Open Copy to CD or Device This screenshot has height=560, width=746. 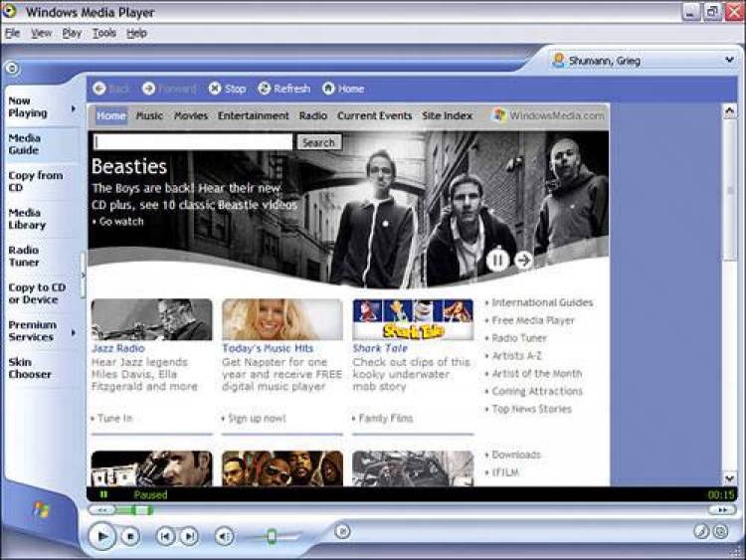(x=41, y=293)
